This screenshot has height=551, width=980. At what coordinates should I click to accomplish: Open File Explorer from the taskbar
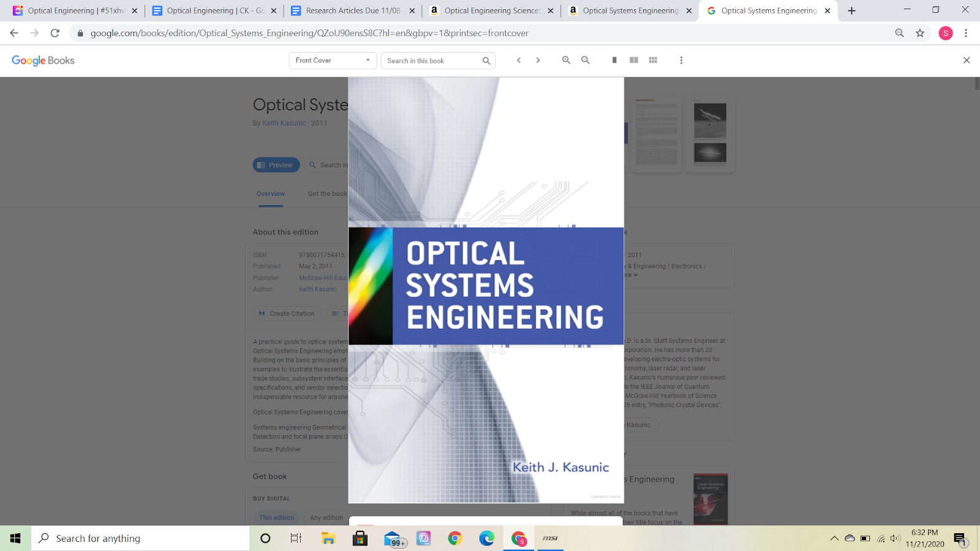328,538
